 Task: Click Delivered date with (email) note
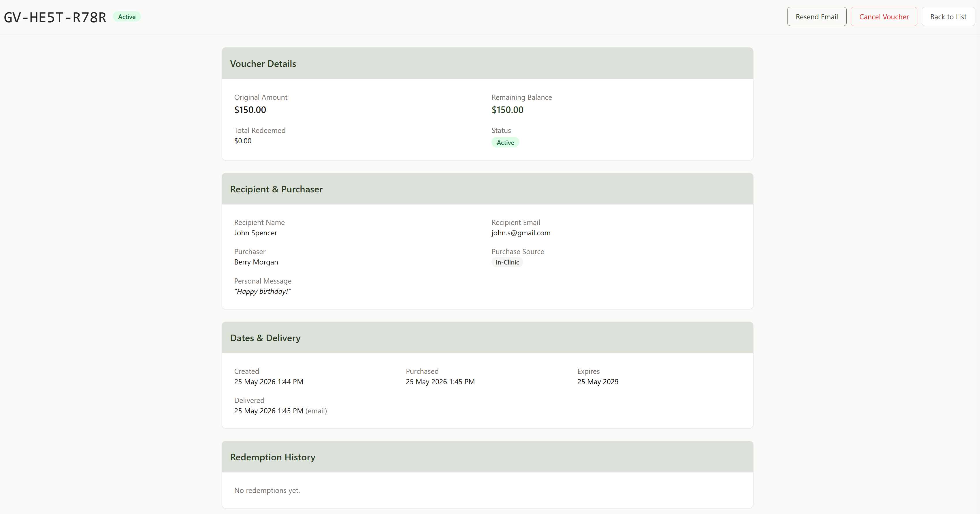(280, 410)
